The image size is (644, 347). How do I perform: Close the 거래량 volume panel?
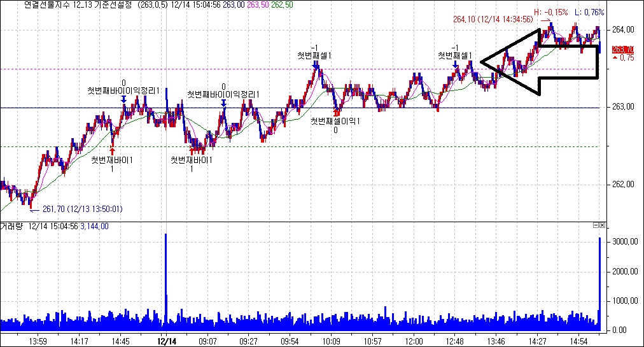coord(603,225)
